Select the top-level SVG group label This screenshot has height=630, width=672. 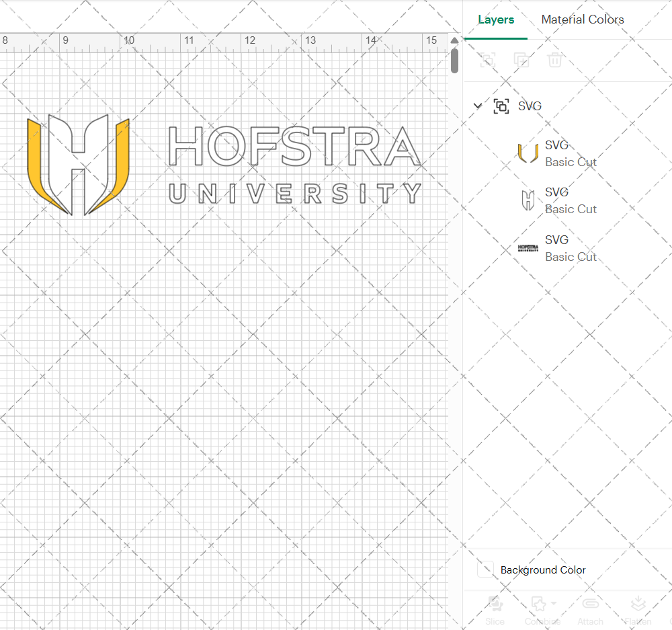coord(530,106)
